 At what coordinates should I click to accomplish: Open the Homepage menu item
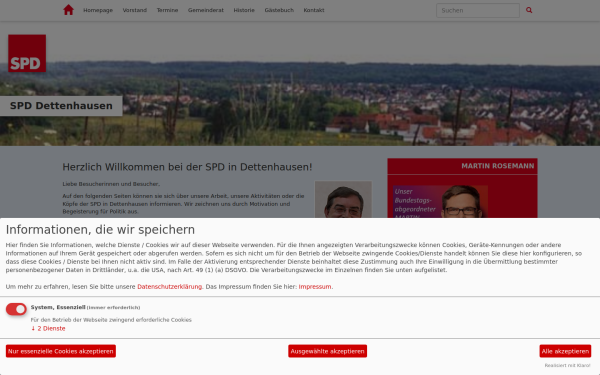point(98,10)
